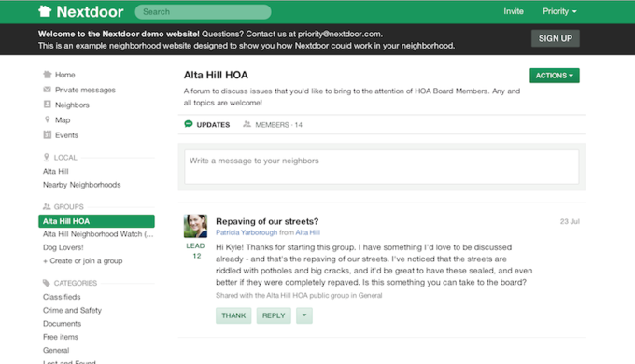Image resolution: width=635 pixels, height=364 pixels.
Task: Select Alta Hill under Local
Action: pos(55,172)
